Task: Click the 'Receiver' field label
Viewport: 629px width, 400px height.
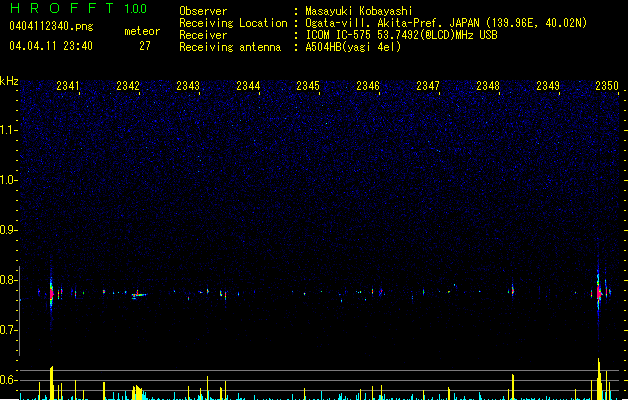Action: pos(203,35)
